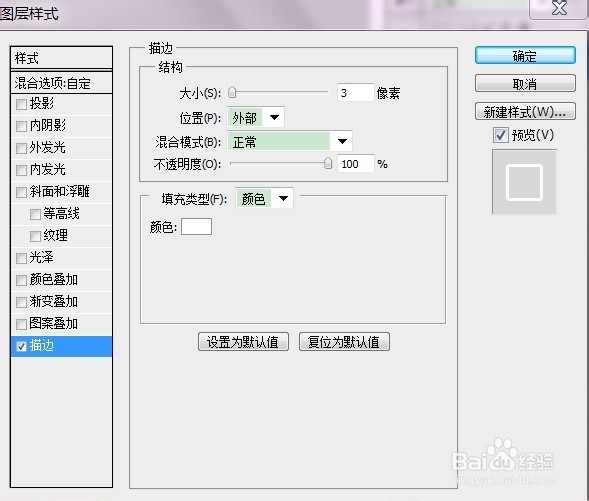Check the 纹理 texture checkbox

click(x=35, y=236)
